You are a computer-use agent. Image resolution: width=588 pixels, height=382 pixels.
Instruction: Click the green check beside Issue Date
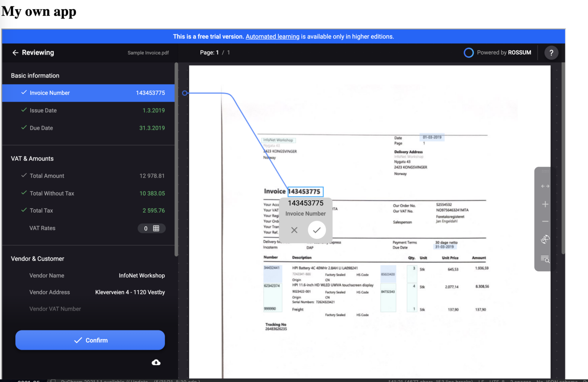[x=23, y=110]
